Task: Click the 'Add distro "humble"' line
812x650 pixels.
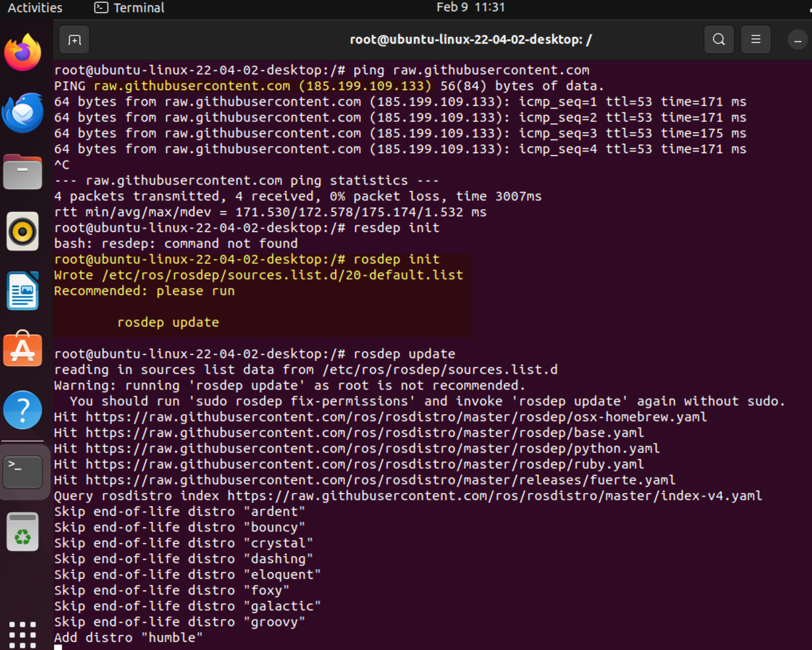Action: 128,638
